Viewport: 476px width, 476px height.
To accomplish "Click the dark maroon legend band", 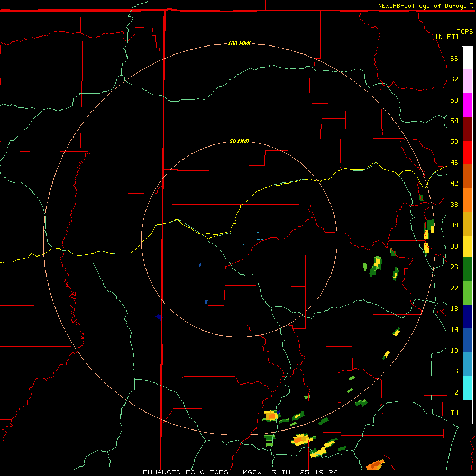I will coord(467,129).
